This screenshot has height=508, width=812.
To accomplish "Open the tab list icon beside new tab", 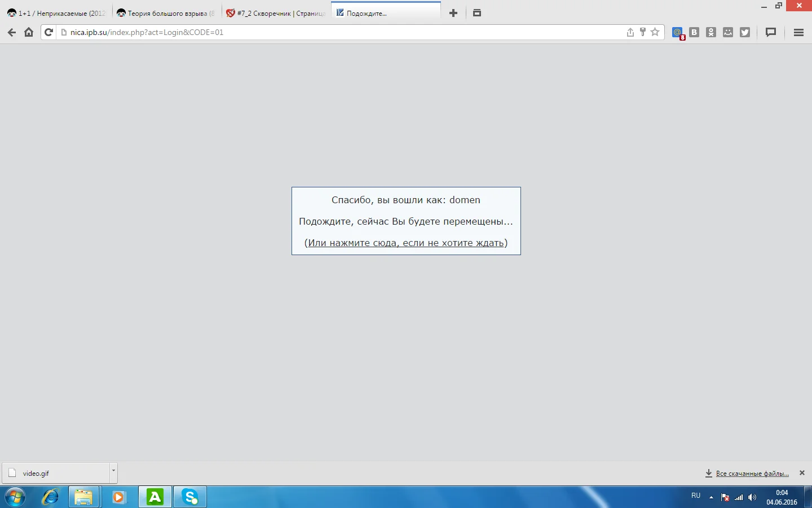I will point(477,13).
